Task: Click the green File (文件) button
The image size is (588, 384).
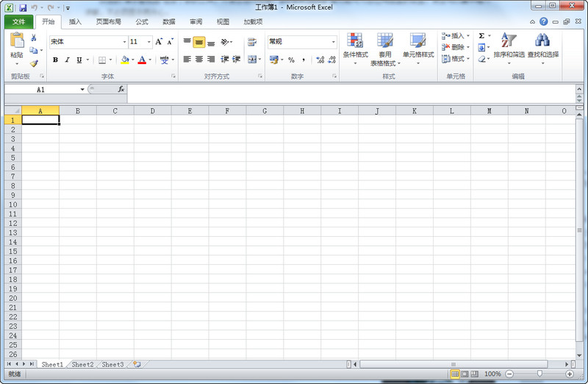Action: pos(18,22)
